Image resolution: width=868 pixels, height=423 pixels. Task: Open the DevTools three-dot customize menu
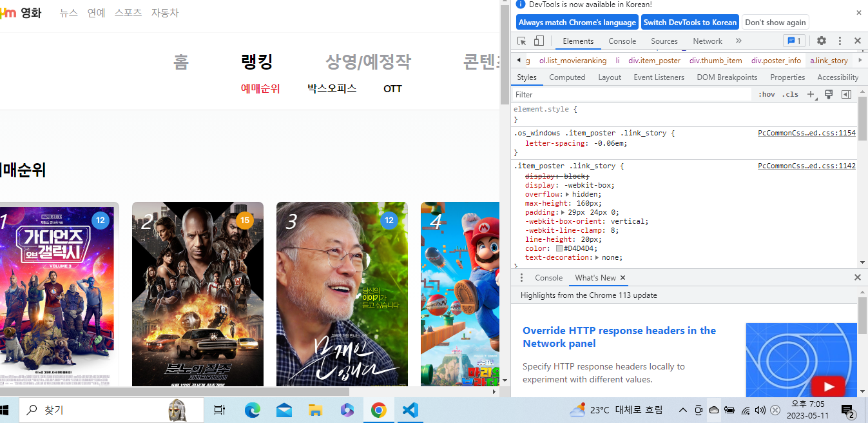click(840, 41)
